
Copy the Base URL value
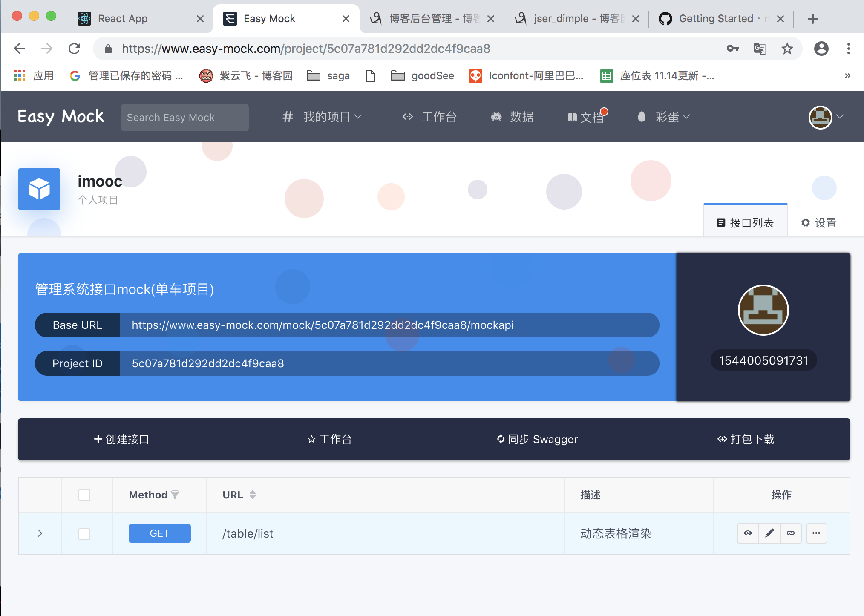[323, 325]
